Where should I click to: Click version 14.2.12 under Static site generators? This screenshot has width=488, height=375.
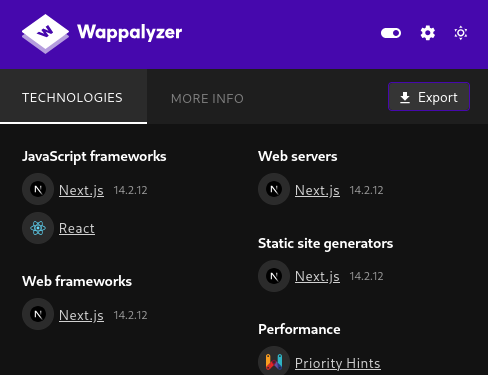pyautogui.click(x=366, y=276)
